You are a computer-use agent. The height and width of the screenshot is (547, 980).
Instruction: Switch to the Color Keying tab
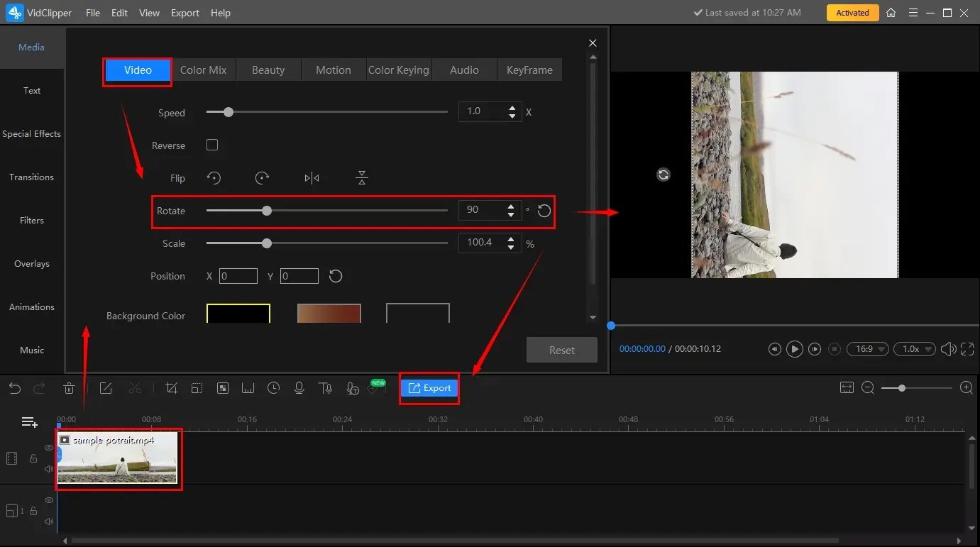(398, 70)
